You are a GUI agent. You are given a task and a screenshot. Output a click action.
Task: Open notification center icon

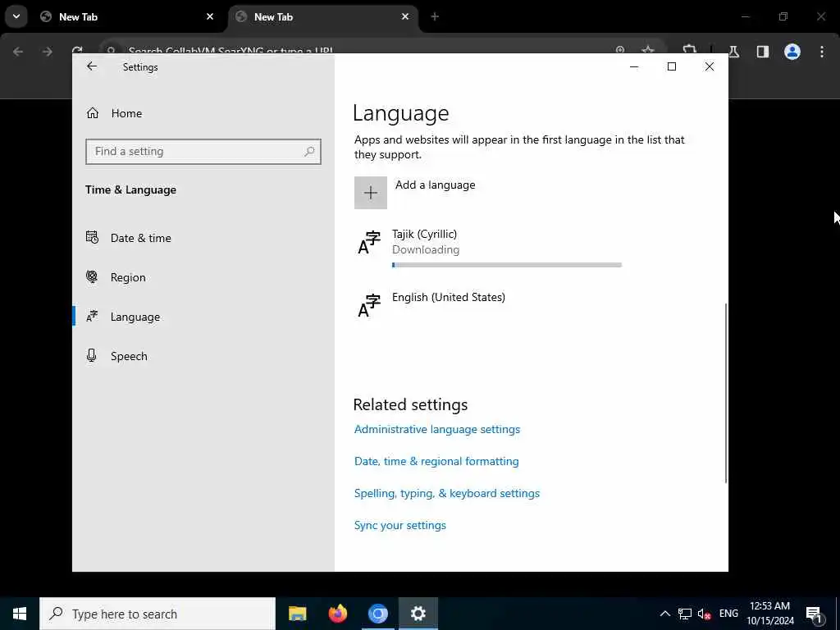click(814, 614)
